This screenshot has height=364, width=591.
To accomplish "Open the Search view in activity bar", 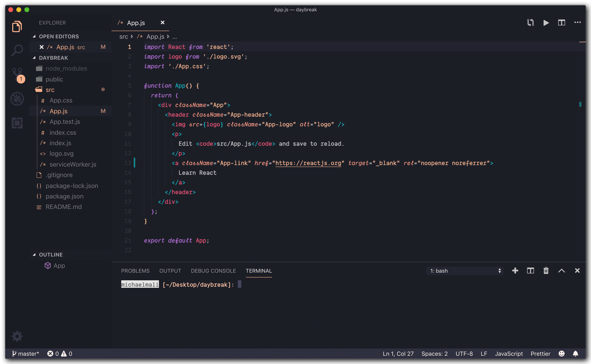I will (17, 50).
